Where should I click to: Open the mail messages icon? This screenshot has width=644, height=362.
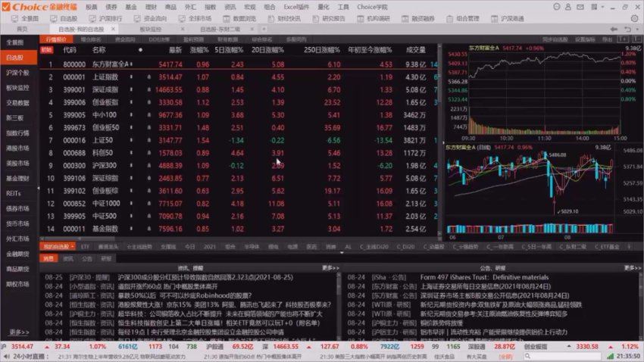580,7
